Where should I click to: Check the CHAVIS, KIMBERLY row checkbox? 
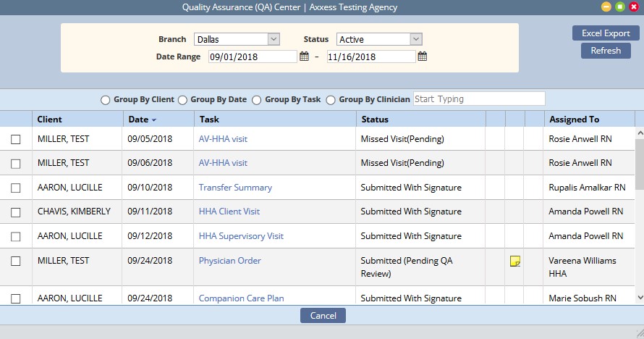click(16, 212)
